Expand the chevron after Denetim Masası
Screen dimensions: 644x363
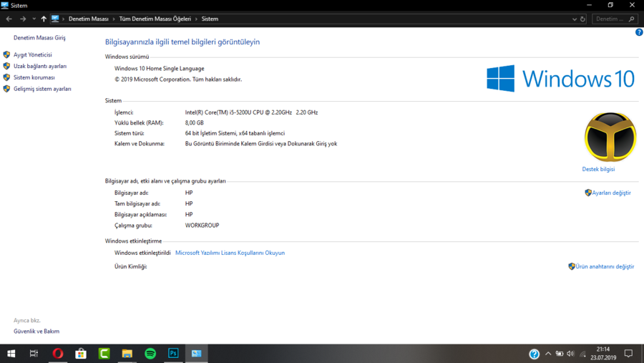[x=114, y=19]
